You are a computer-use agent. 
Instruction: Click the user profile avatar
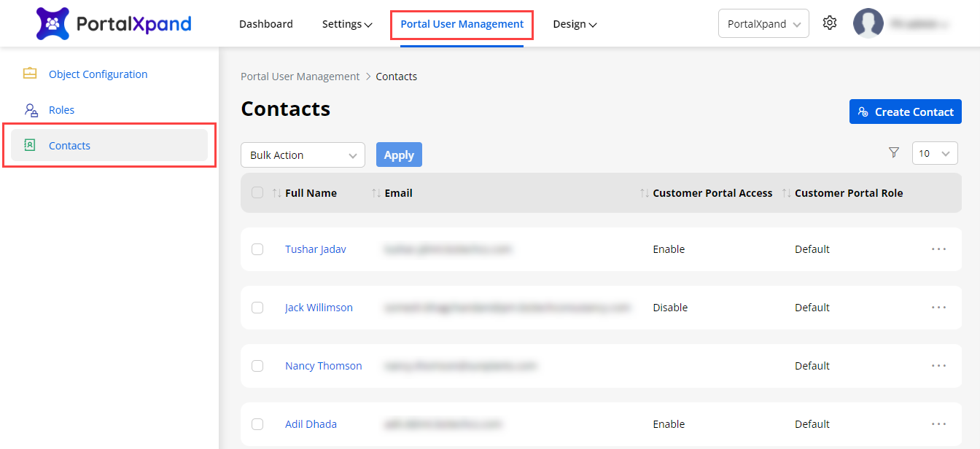click(x=868, y=23)
